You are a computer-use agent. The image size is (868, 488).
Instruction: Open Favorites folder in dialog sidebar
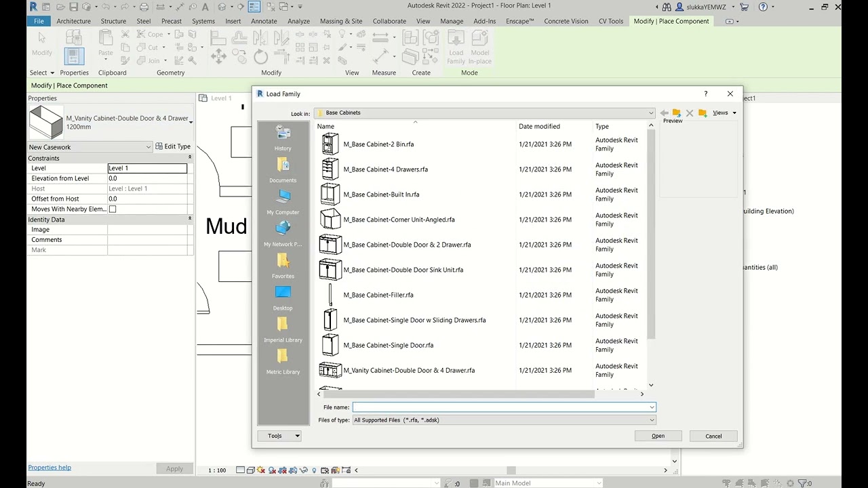coord(283,266)
